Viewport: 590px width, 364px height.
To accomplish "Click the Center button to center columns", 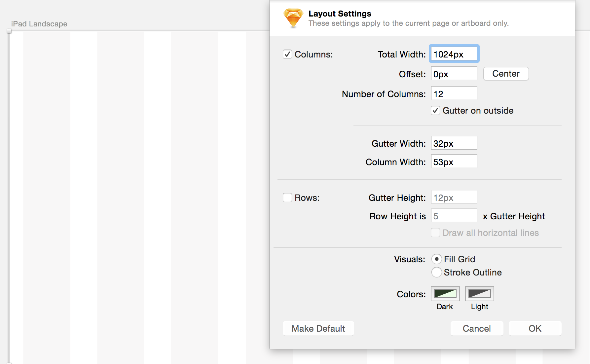I will click(x=506, y=74).
